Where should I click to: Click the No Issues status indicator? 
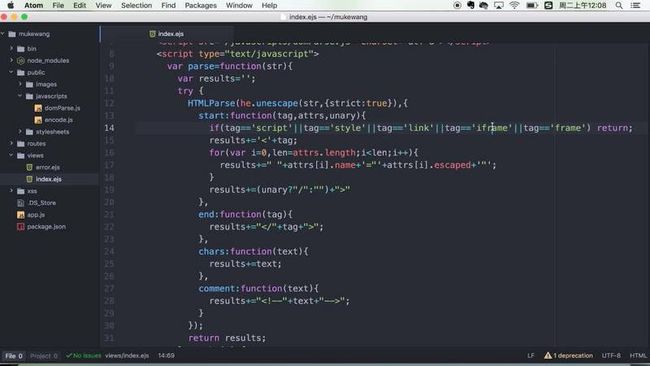(83, 356)
